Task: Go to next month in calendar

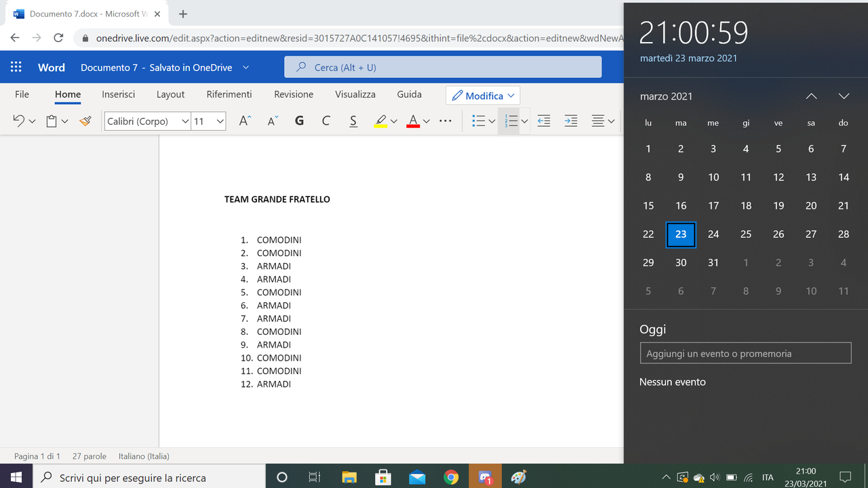Action: (844, 96)
